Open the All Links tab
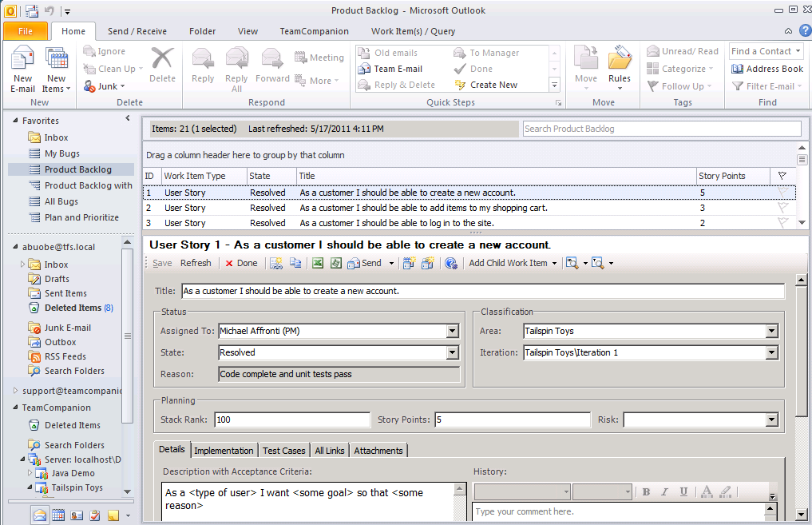The width and height of the screenshot is (812, 525). pyautogui.click(x=330, y=451)
